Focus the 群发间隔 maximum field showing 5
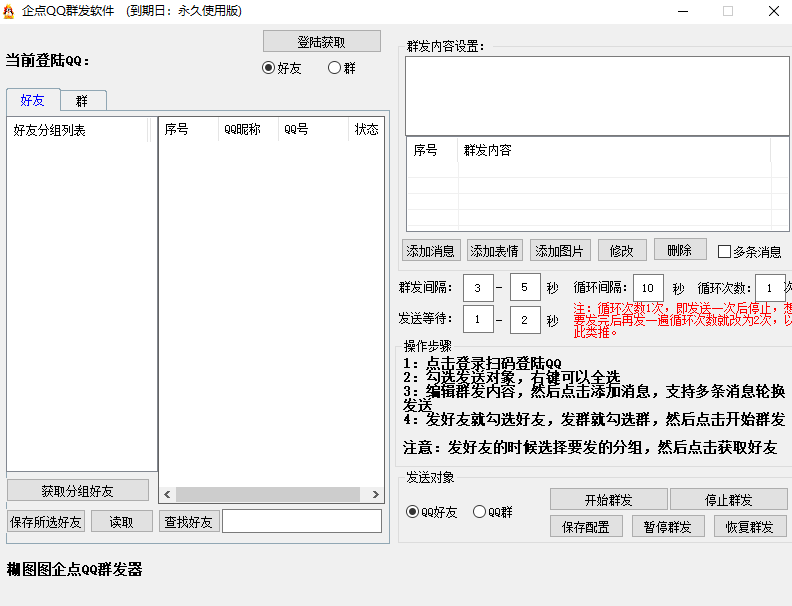The image size is (792, 606). 525,287
